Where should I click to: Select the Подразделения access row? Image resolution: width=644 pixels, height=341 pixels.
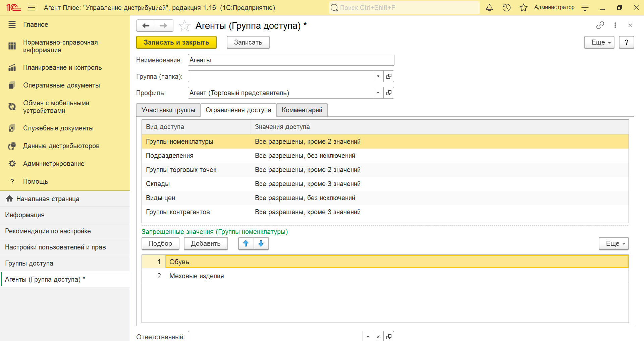[385, 156]
